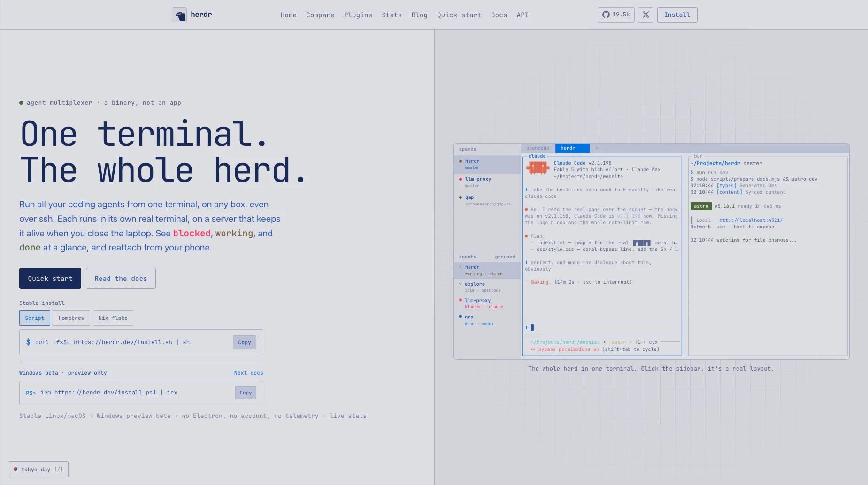Switch to the Homebrew install tab
Viewport: 868px width, 485px height.
pyautogui.click(x=71, y=318)
